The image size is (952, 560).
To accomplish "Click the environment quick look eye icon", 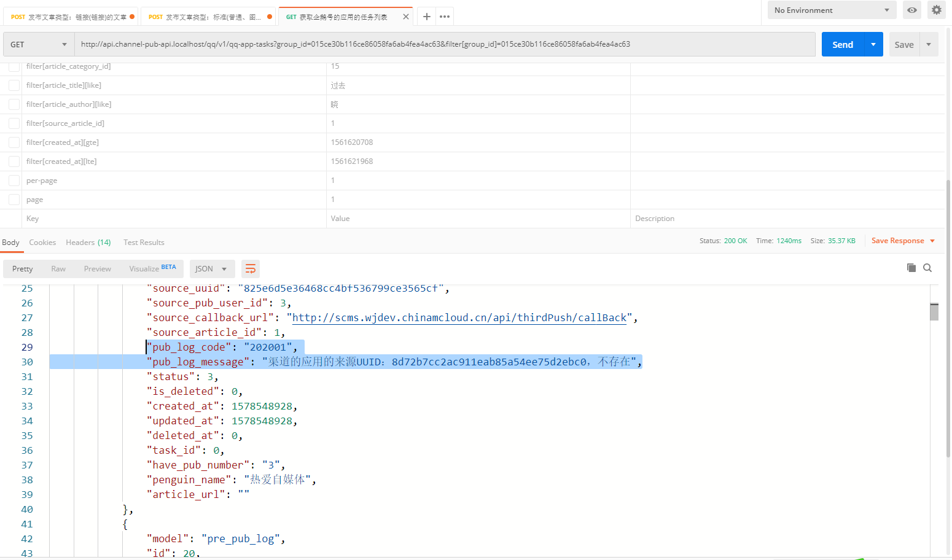I will pos(912,10).
